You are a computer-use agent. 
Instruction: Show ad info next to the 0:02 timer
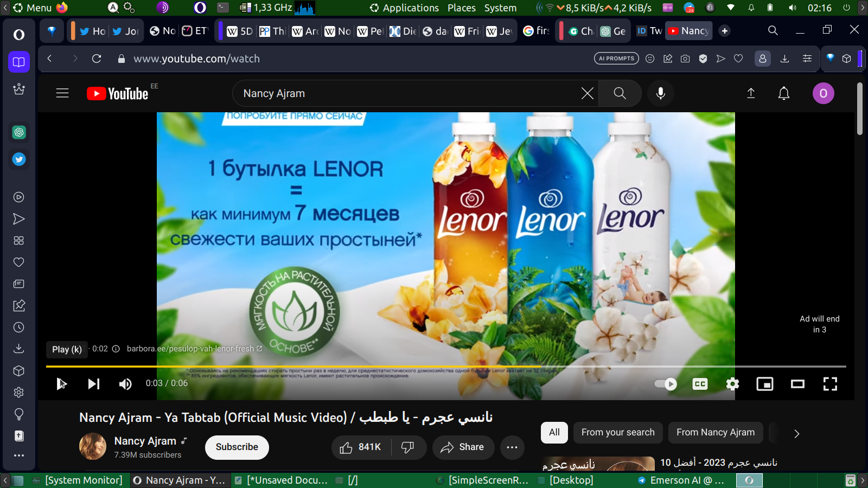click(116, 349)
